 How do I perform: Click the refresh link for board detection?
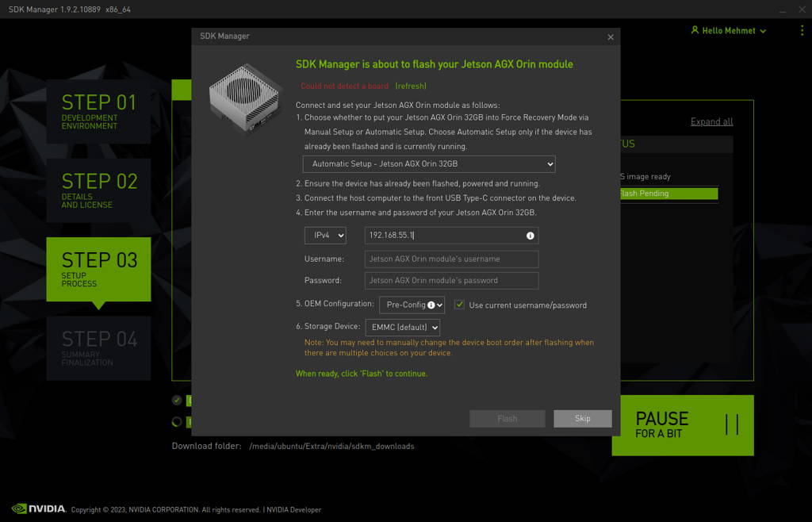[411, 86]
